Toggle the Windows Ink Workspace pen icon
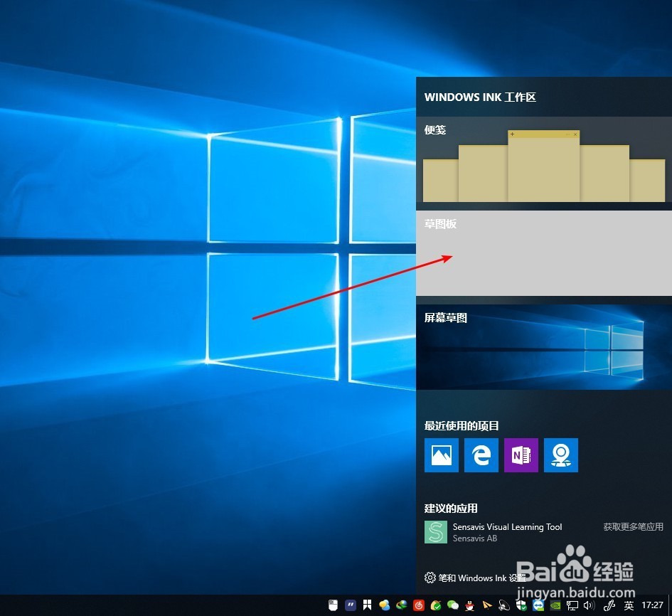The width and height of the screenshot is (672, 616). tap(609, 605)
